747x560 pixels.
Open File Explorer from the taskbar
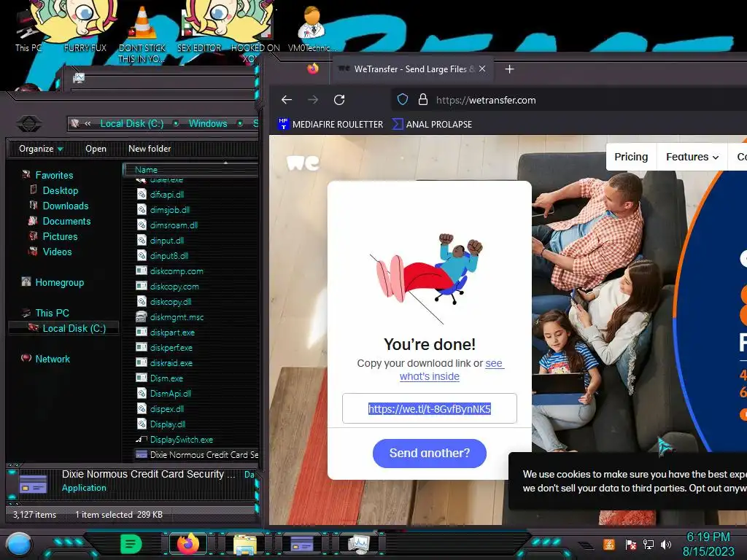245,544
